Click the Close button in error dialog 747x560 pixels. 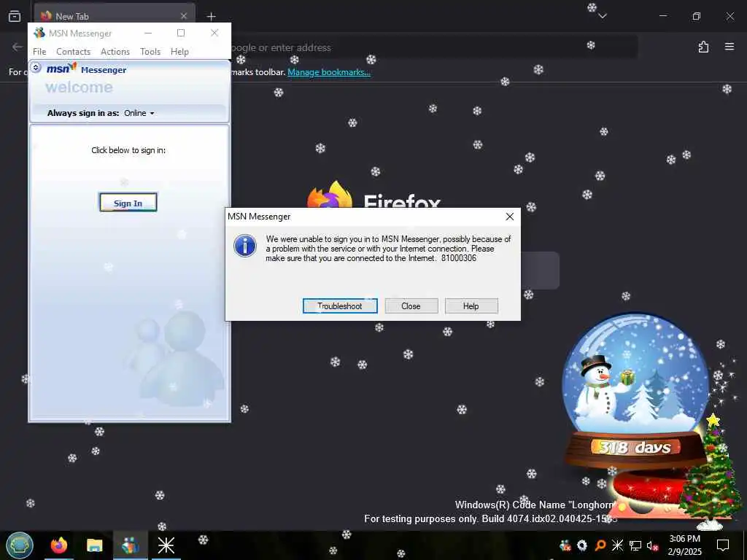[x=411, y=306]
